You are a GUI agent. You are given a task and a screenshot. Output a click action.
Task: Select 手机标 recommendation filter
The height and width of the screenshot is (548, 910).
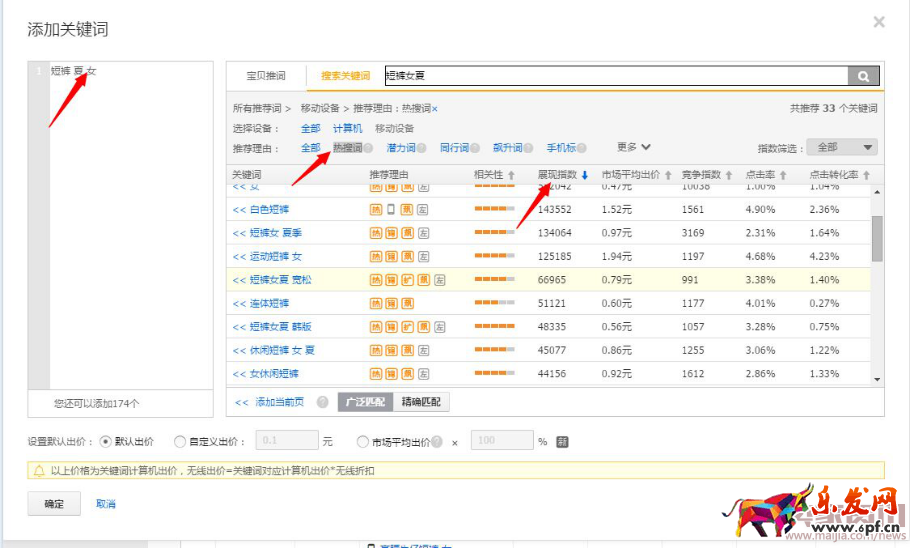(561, 148)
